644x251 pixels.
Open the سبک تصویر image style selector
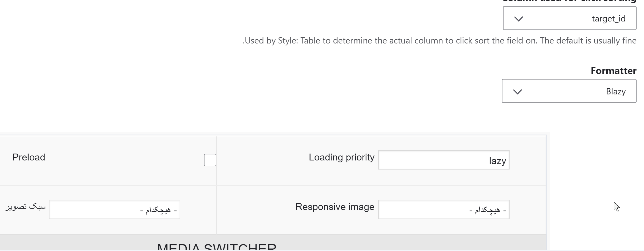(x=115, y=209)
